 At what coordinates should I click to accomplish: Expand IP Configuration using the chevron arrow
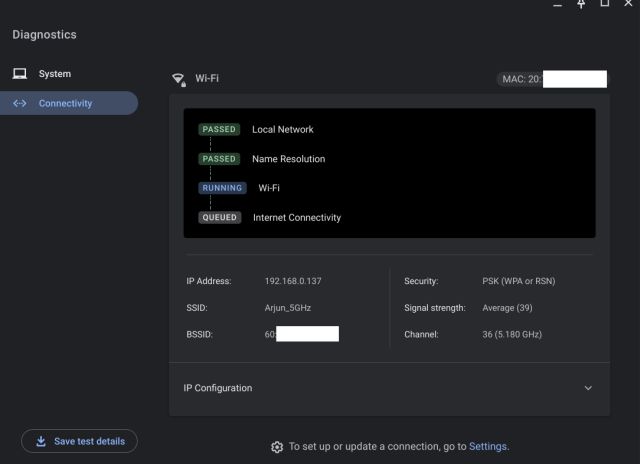coord(588,388)
